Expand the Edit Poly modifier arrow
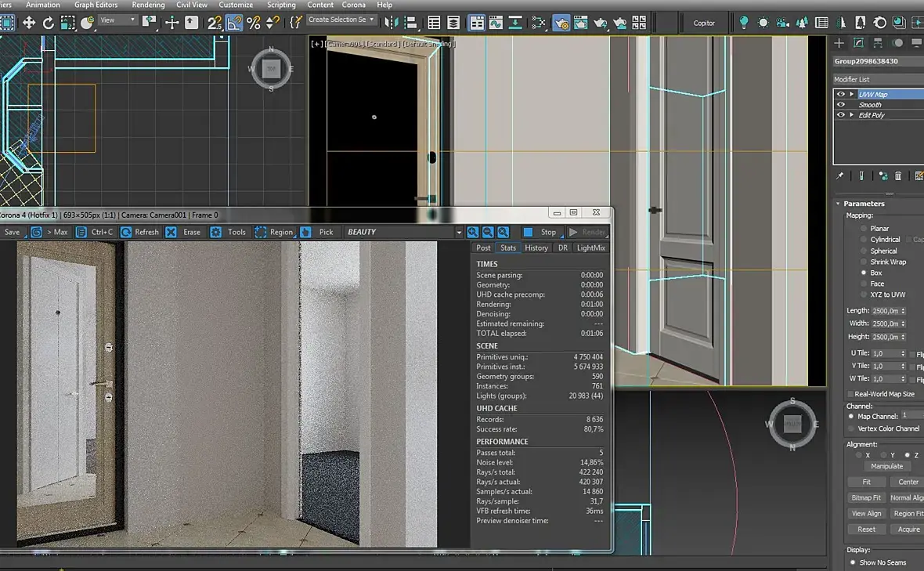This screenshot has width=924, height=571. pos(851,115)
